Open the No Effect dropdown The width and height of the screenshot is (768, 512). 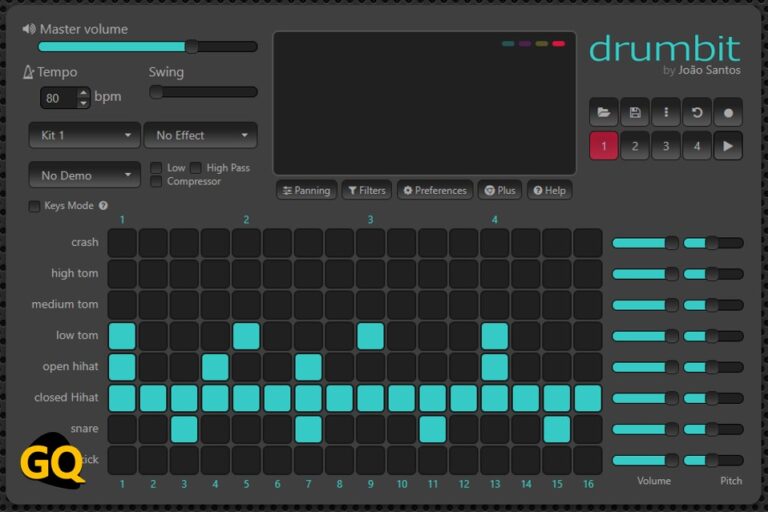(x=200, y=135)
